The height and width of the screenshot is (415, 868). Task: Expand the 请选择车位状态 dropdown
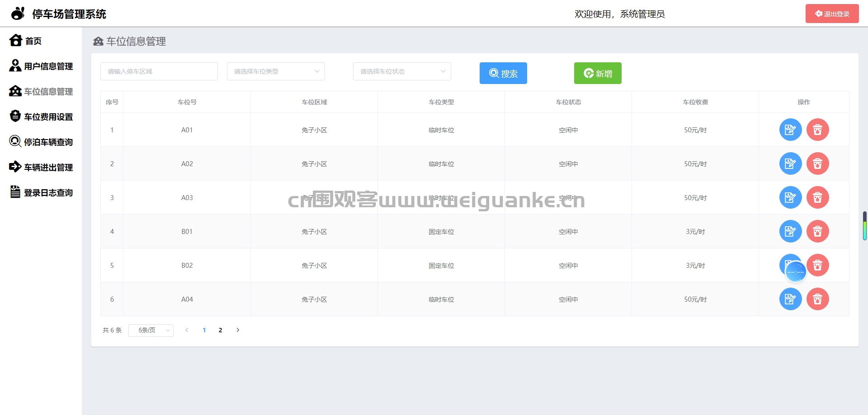(x=402, y=71)
